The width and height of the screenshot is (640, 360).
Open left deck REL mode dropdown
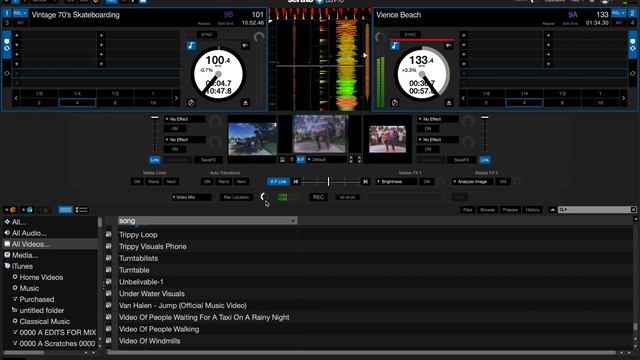coord(20,13)
